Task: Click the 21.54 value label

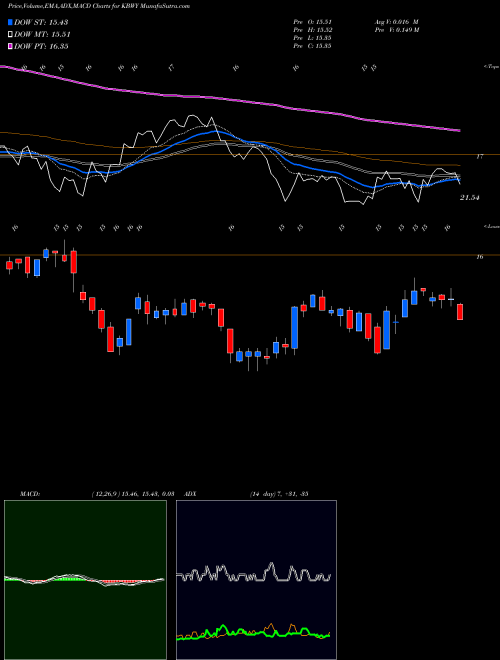Action: click(470, 197)
